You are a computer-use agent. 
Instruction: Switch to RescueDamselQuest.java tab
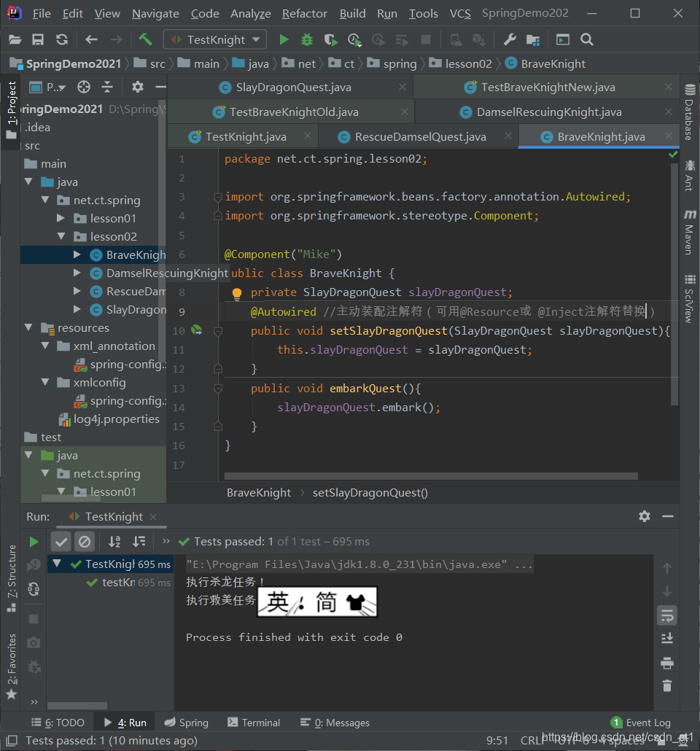click(x=420, y=137)
